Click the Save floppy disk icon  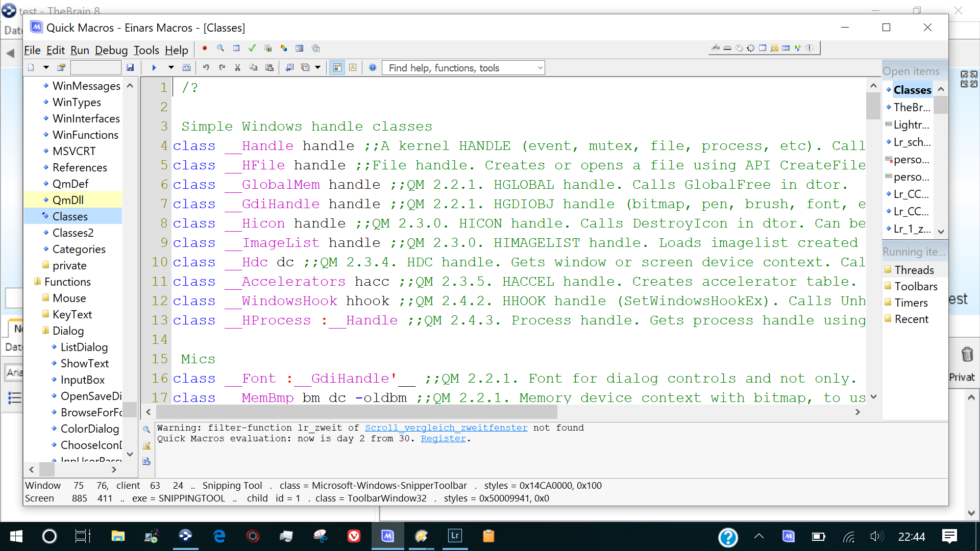pos(130,68)
